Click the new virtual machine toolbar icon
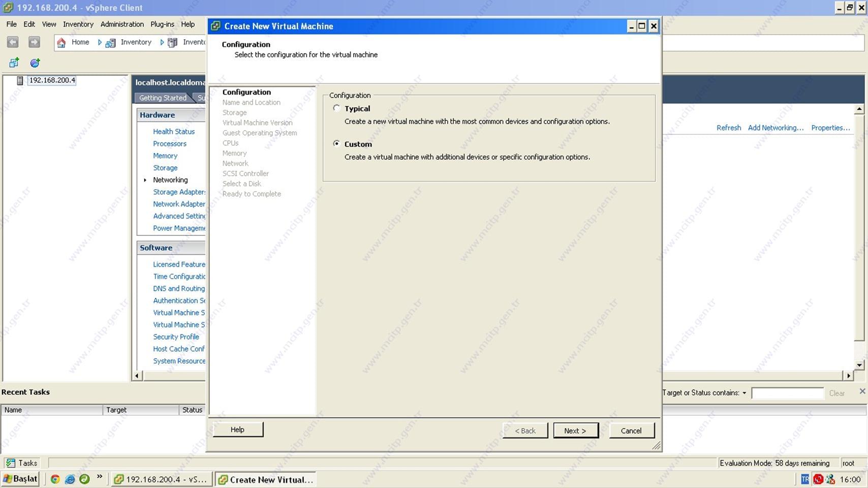This screenshot has height=488, width=868. pos(14,63)
